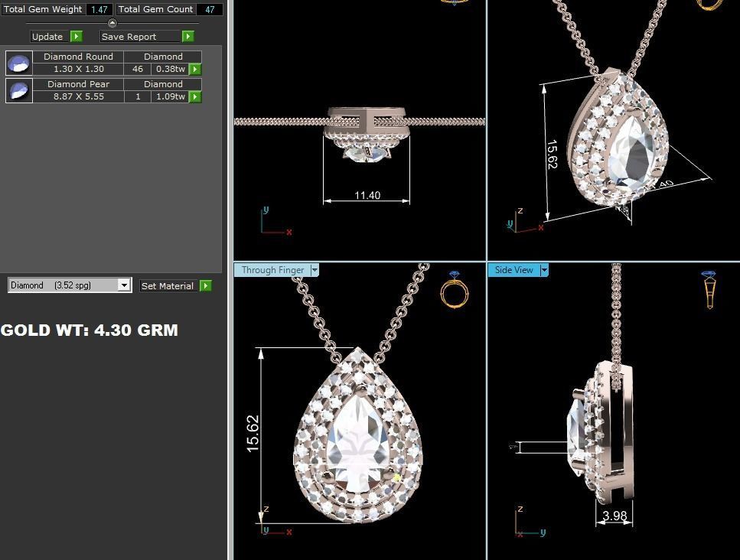Click the green arrow in Diamond Round row
Image resolution: width=740 pixels, height=560 pixels.
pos(195,70)
